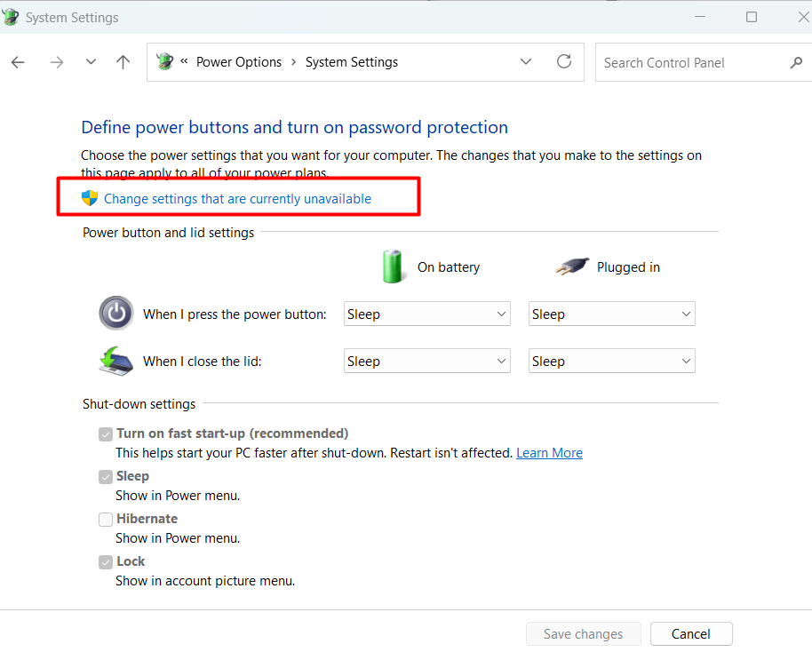Click the power plug icon
Image resolution: width=812 pixels, height=652 pixels.
(x=572, y=266)
